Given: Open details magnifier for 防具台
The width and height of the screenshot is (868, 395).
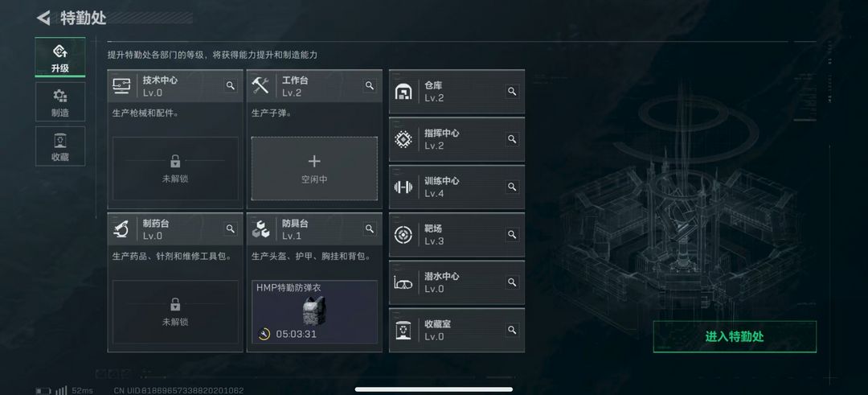Looking at the screenshot, I should coord(370,228).
